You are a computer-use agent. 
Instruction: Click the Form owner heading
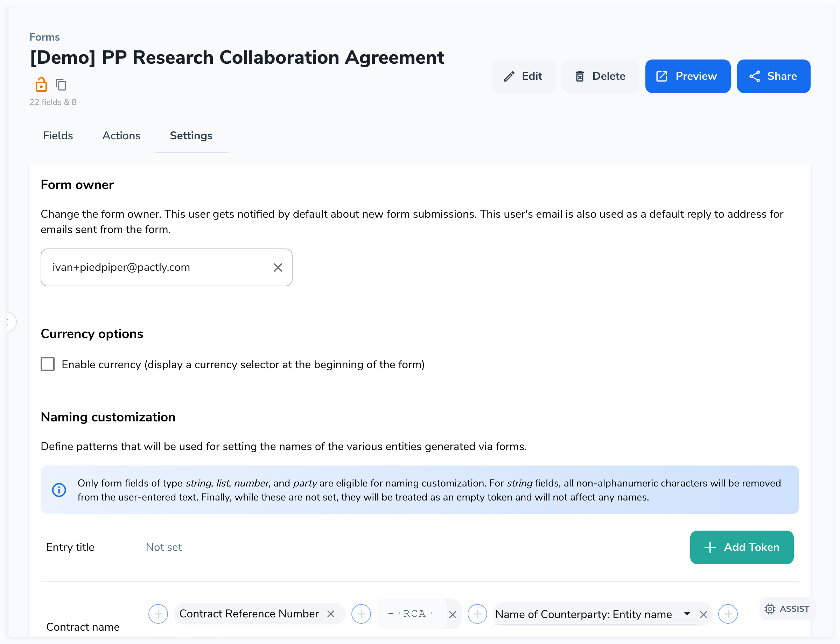point(77,185)
